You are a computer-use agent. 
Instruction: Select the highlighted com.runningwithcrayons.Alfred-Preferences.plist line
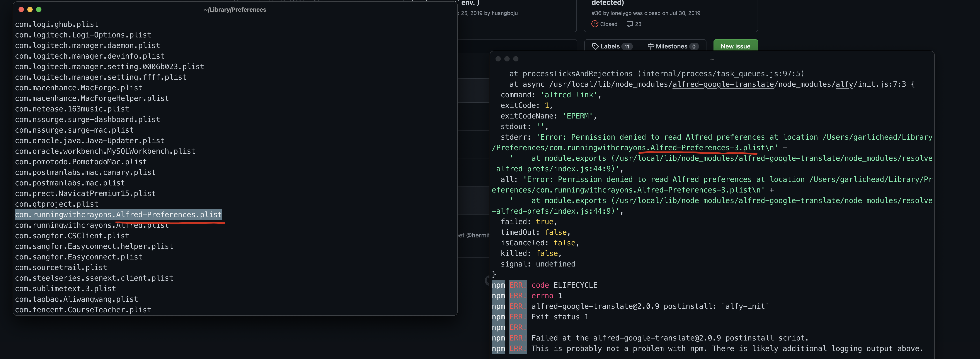(118, 215)
